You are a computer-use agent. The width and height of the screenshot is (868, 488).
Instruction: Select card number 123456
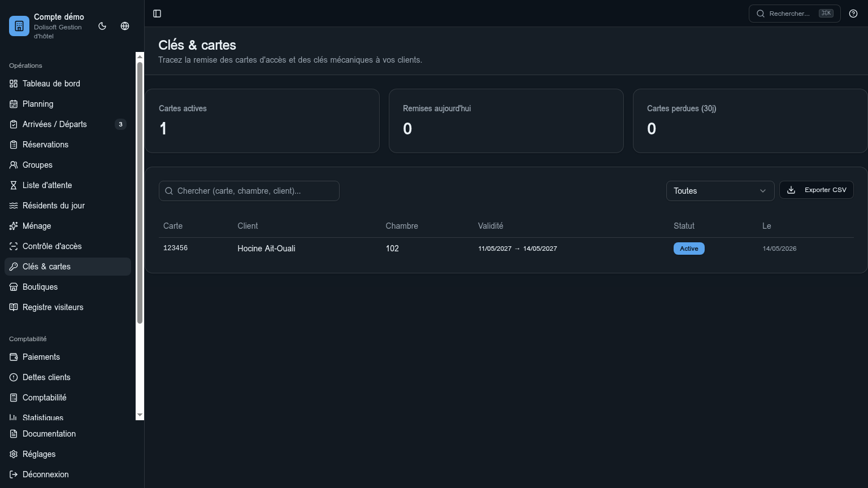tap(175, 248)
